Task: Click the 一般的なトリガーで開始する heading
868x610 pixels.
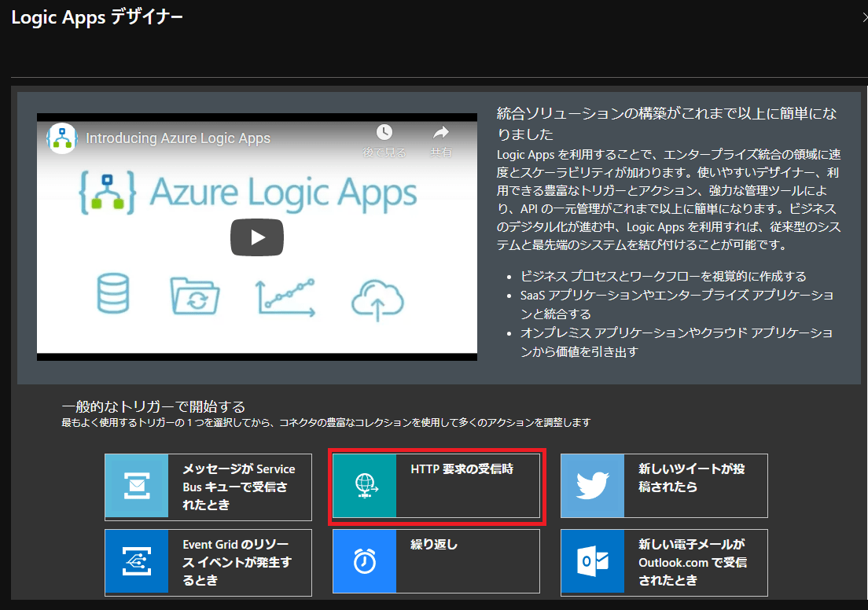Action: point(153,406)
